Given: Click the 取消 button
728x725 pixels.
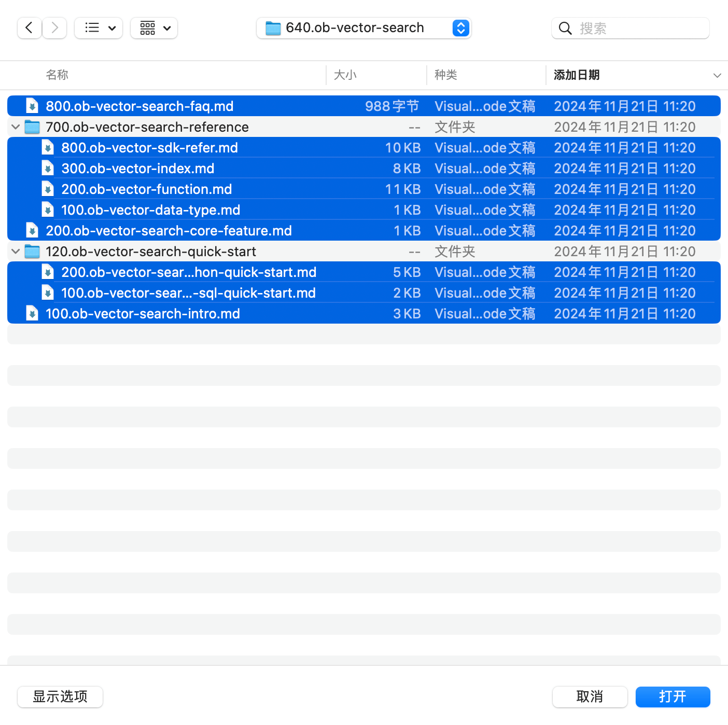Looking at the screenshot, I should tap(590, 696).
